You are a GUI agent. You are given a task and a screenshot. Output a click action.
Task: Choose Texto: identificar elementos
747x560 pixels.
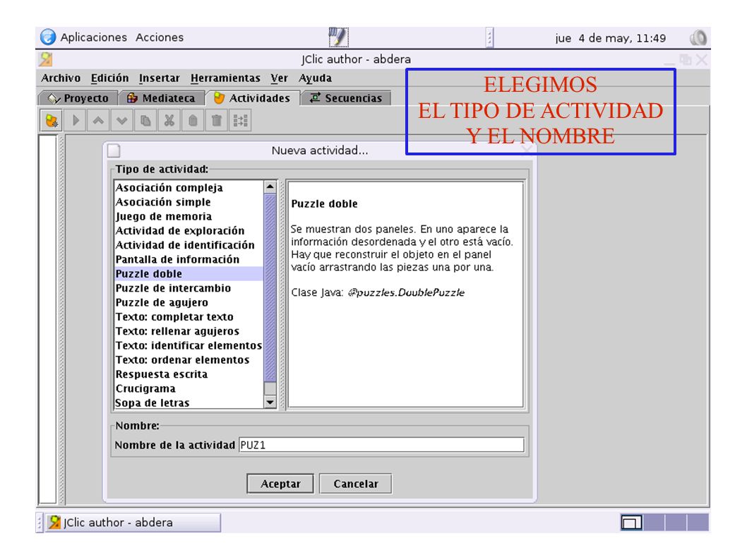click(x=189, y=345)
